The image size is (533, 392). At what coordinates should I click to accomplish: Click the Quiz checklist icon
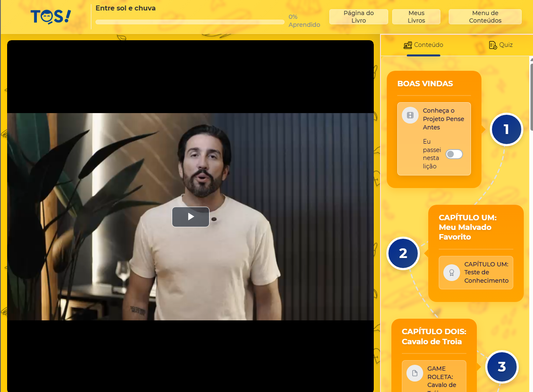(493, 45)
